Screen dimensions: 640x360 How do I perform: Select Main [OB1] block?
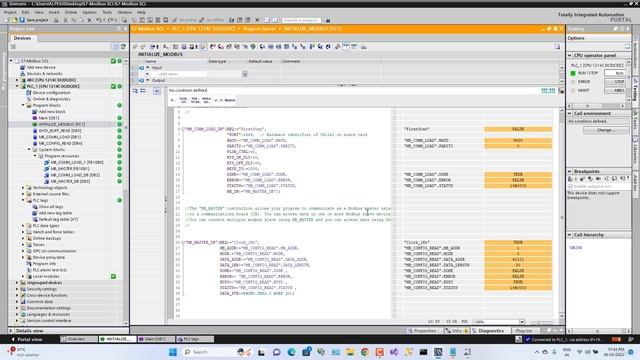[x=49, y=118]
